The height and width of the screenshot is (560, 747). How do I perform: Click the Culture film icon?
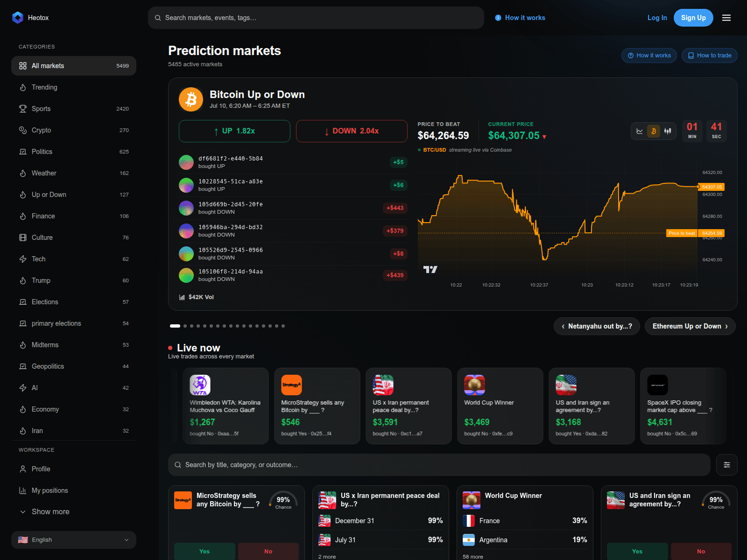[23, 238]
